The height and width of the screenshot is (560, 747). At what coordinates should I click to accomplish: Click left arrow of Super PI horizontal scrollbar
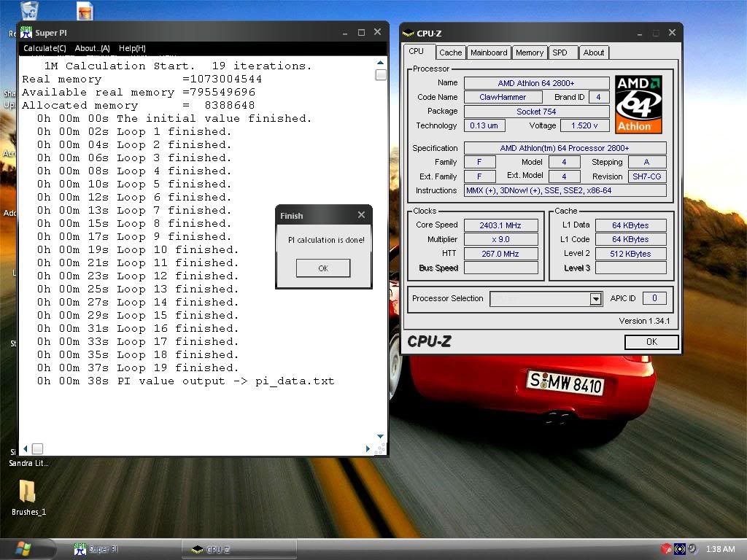[26, 448]
